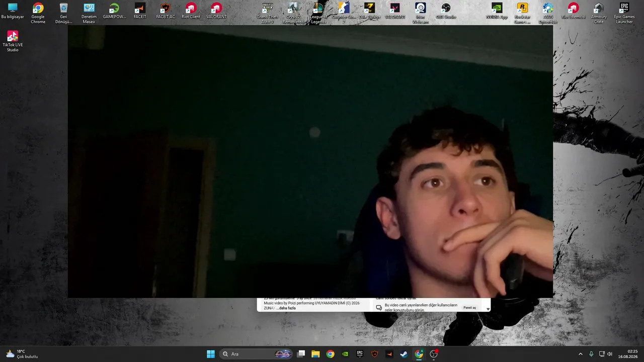Select the Counter-Strike 2 desktop shortcut
This screenshot has width=644, height=362.
pos(344,13)
